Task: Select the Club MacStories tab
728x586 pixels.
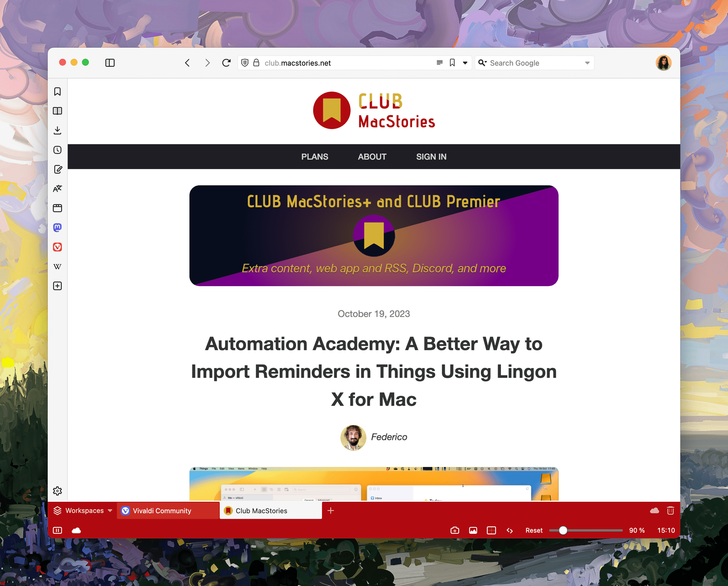Action: [269, 510]
